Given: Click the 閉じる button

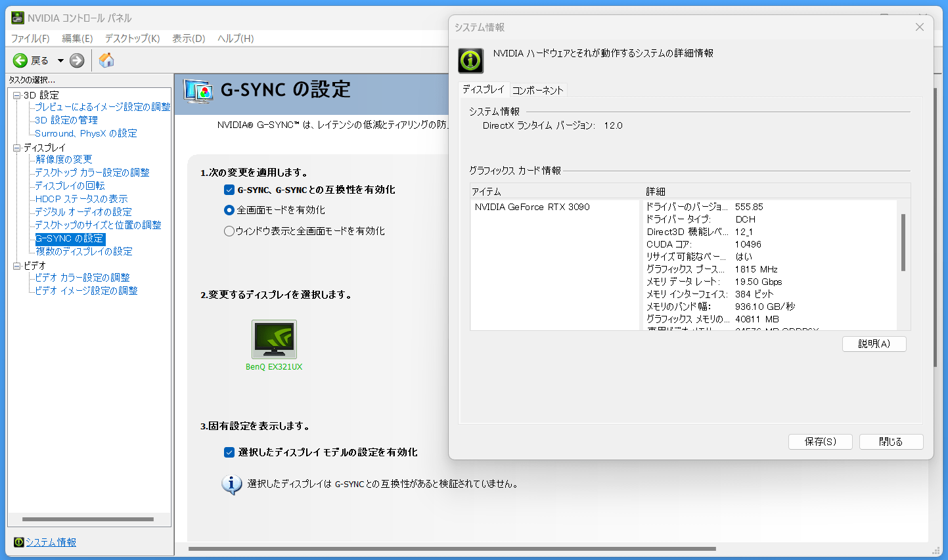Looking at the screenshot, I should click(x=891, y=442).
